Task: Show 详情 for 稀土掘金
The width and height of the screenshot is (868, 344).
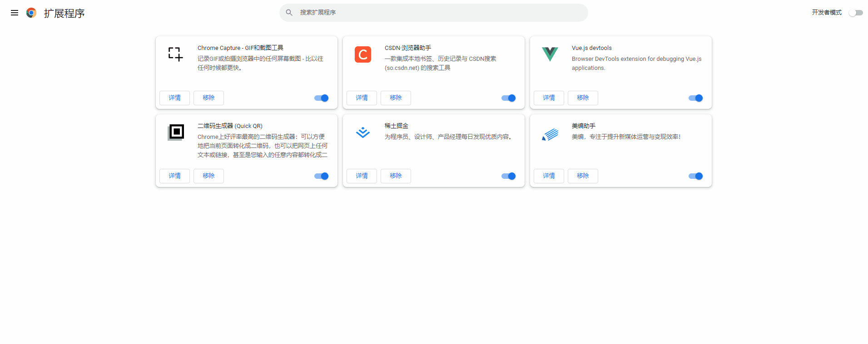Action: [x=362, y=176]
